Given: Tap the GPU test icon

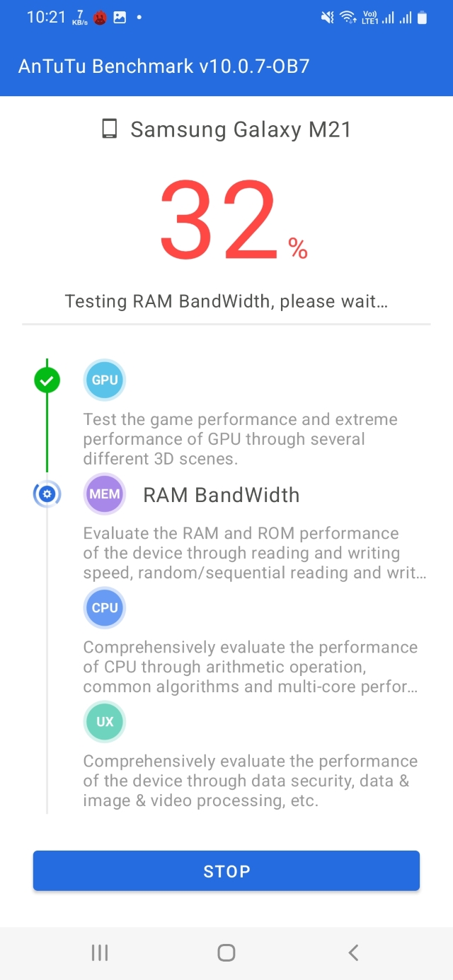Looking at the screenshot, I should tap(105, 380).
